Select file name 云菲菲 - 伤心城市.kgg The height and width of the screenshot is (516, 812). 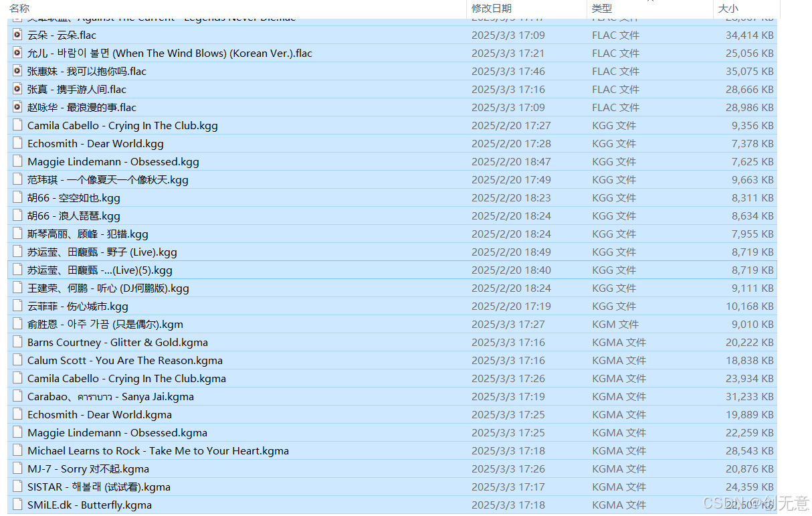pyautogui.click(x=78, y=306)
